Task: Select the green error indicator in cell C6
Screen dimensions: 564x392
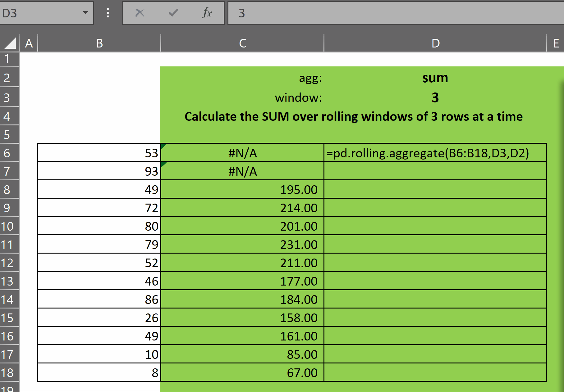Action: click(x=163, y=145)
